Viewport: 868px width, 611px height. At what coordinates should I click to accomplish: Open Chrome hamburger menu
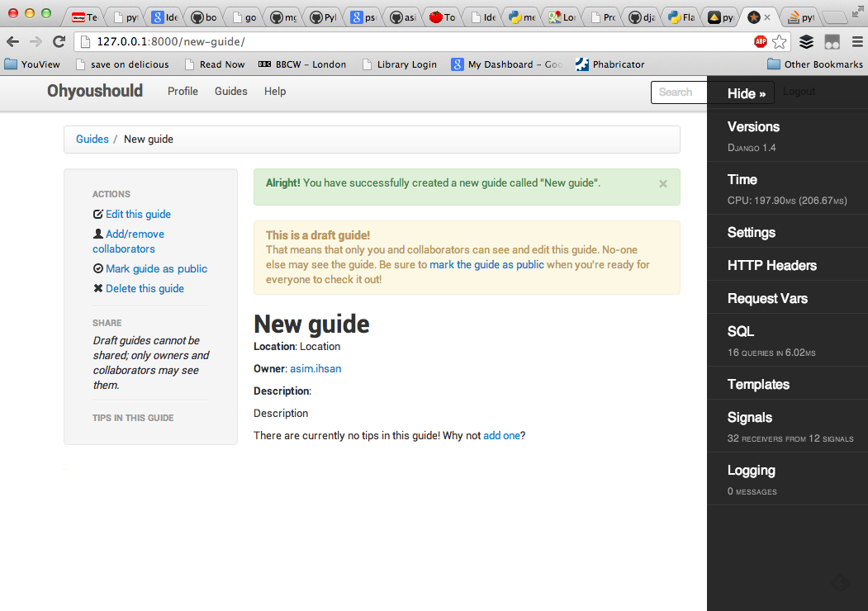857,41
